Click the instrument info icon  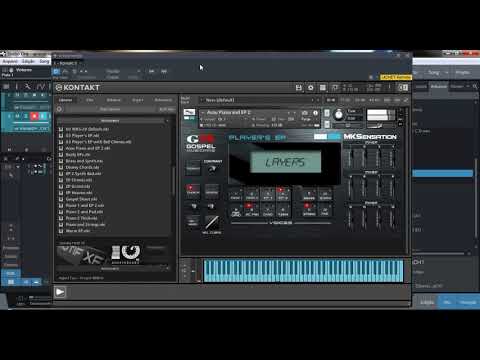tap(315, 113)
